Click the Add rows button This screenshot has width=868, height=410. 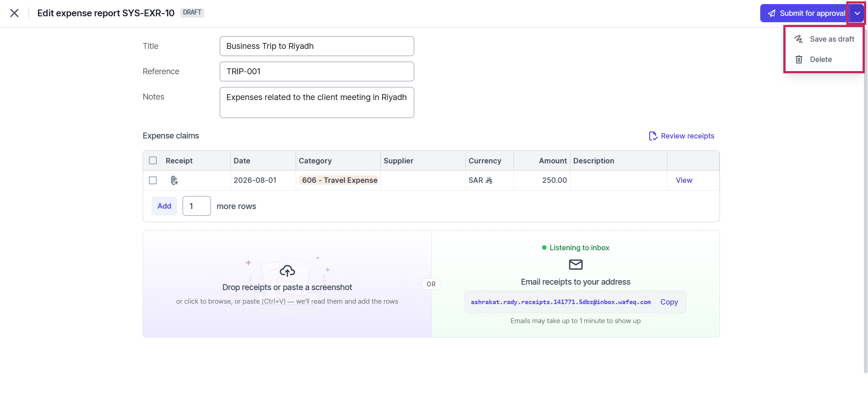coord(164,206)
